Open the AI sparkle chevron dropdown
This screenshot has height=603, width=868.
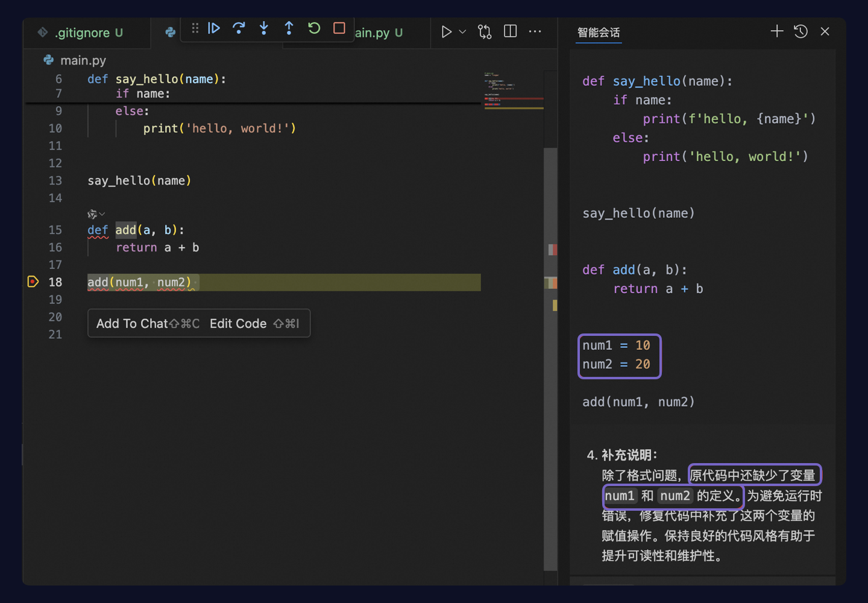[101, 213]
